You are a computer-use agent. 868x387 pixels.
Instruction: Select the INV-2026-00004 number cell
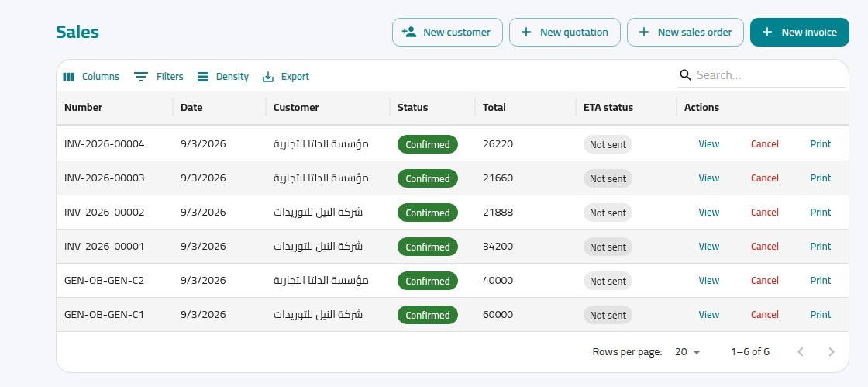[x=115, y=144]
